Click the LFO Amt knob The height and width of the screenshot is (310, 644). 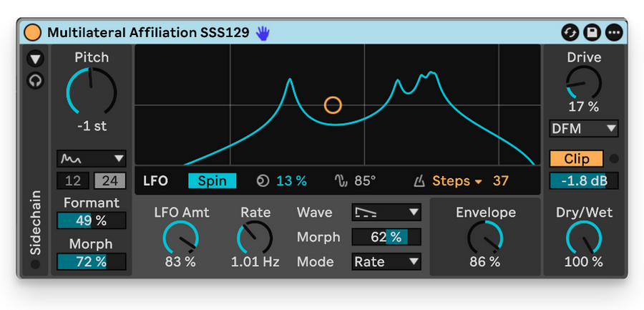[x=181, y=238]
